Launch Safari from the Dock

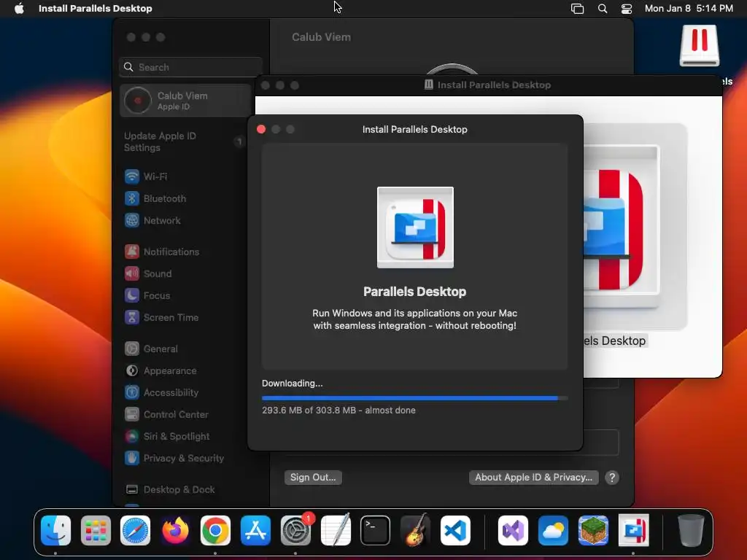click(x=135, y=531)
